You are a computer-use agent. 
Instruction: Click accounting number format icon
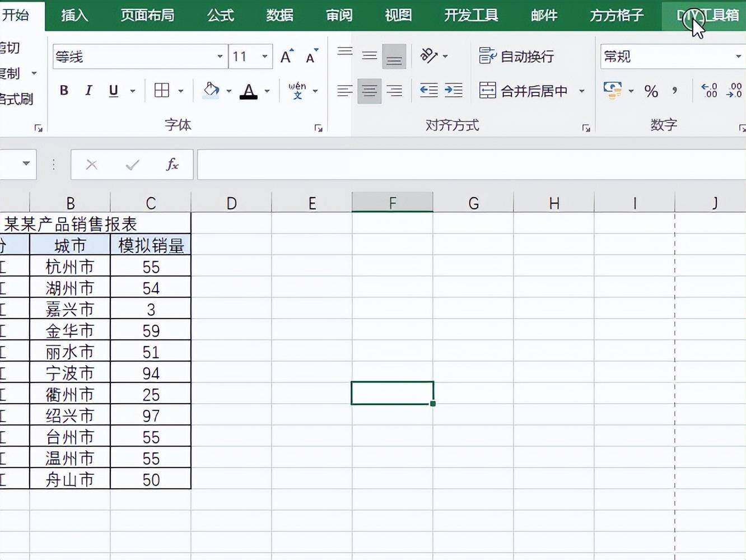coord(613,90)
